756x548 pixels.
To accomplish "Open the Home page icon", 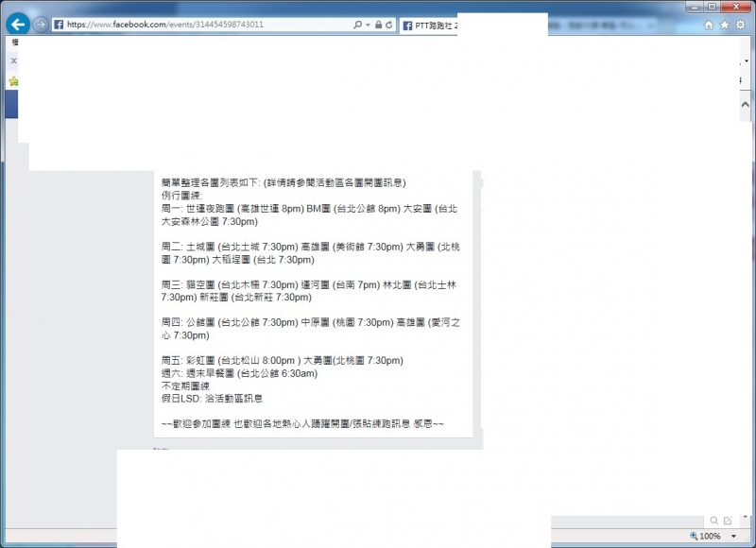I will [709, 26].
